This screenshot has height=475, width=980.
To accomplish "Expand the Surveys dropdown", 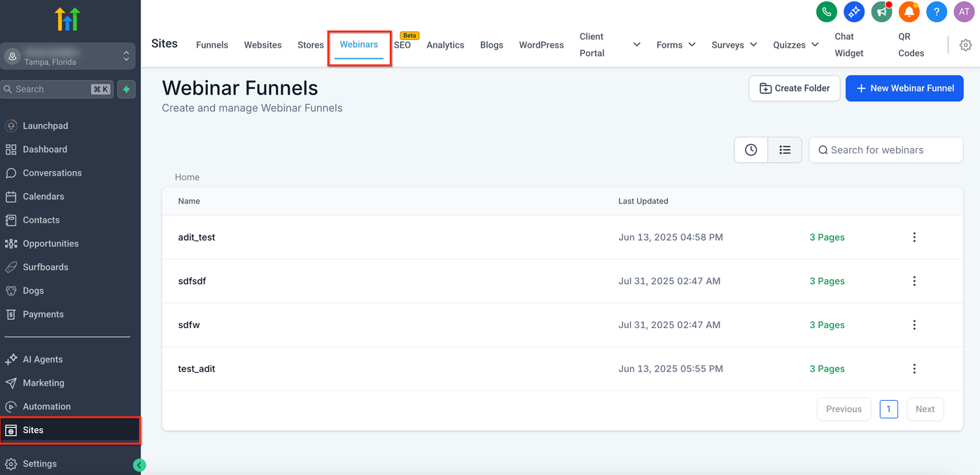I will point(734,45).
